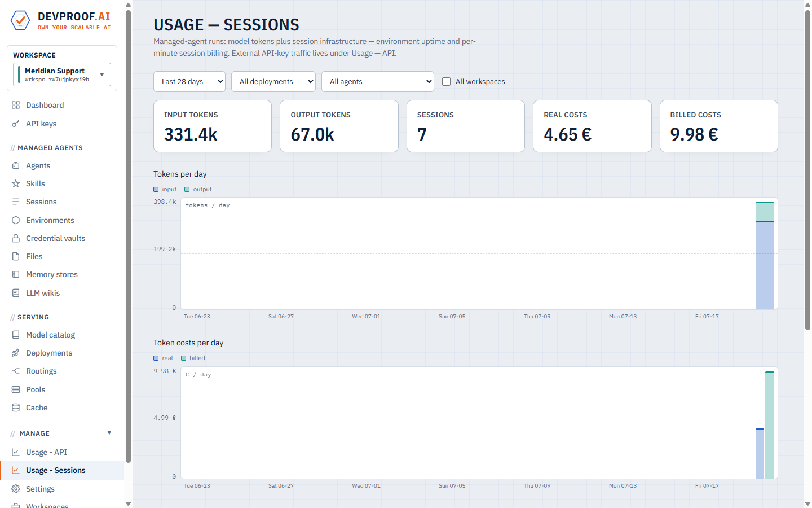The width and height of the screenshot is (812, 508).
Task: Click the teal output token bar segment
Action: click(x=765, y=212)
